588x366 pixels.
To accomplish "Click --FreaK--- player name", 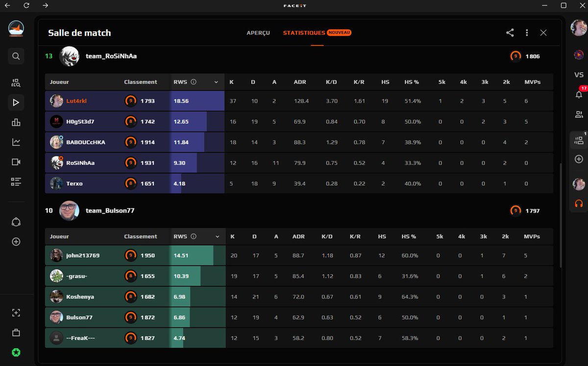I will [x=81, y=338].
